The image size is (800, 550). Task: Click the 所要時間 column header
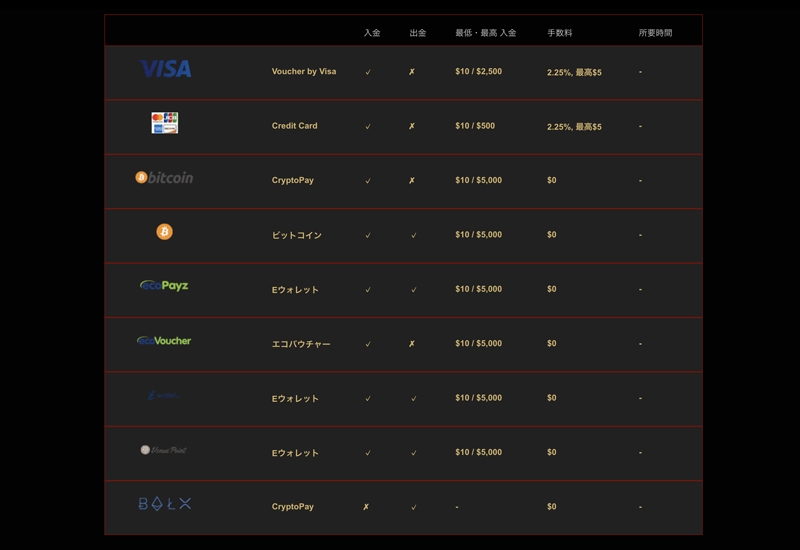click(656, 33)
